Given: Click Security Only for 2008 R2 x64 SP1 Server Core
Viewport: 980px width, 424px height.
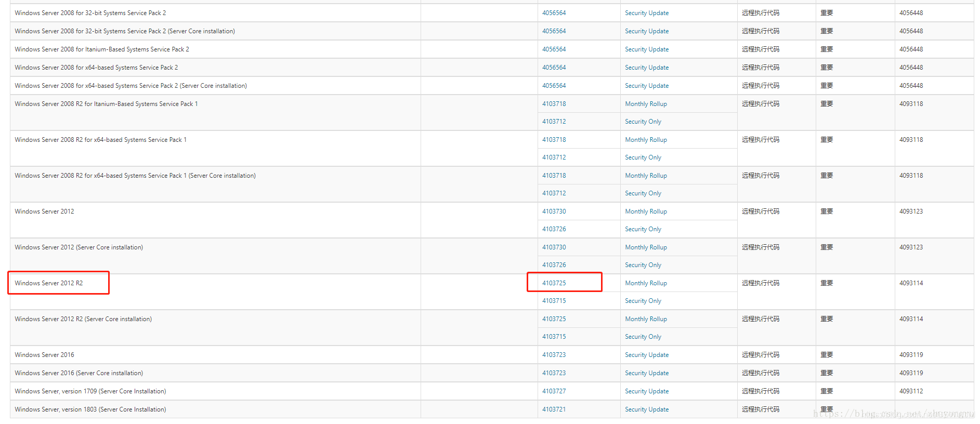Looking at the screenshot, I should [x=643, y=193].
